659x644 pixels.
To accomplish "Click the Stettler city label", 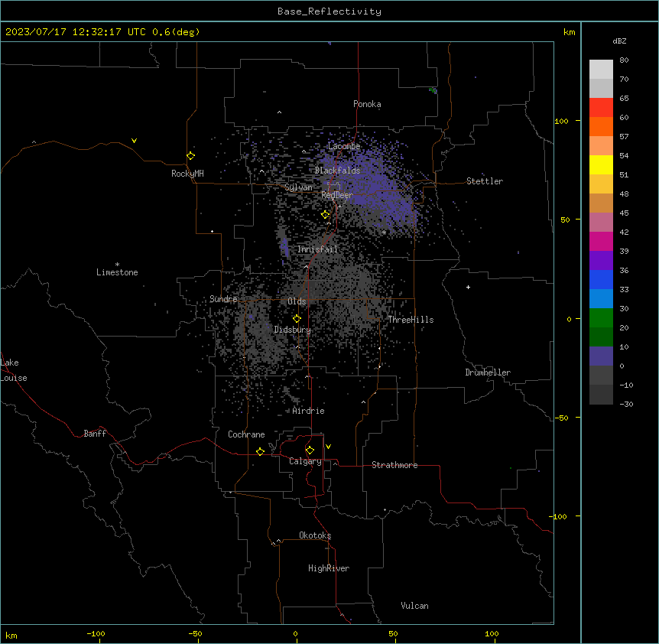I will click(x=485, y=181).
